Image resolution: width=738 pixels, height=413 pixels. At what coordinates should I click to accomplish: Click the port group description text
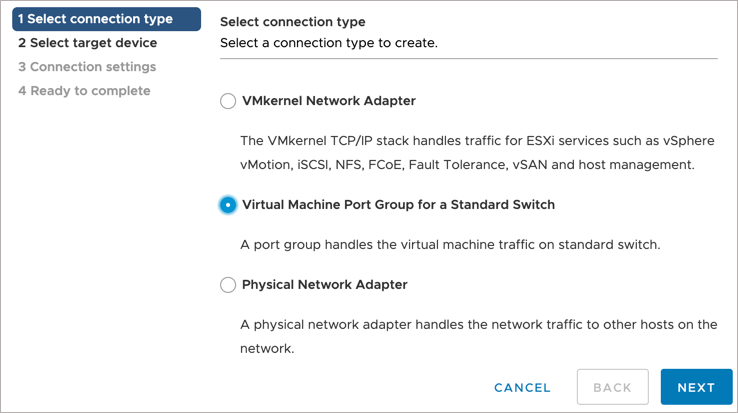tap(451, 245)
